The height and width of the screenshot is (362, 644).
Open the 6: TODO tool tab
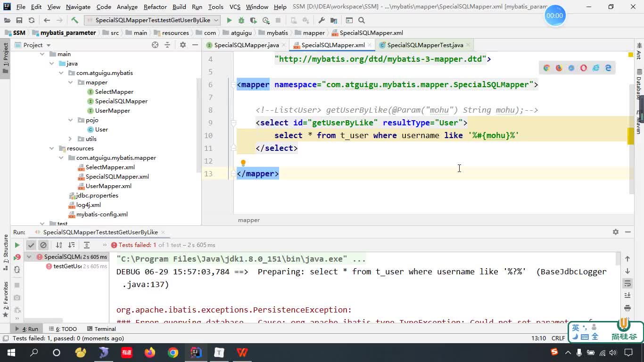pyautogui.click(x=62, y=329)
